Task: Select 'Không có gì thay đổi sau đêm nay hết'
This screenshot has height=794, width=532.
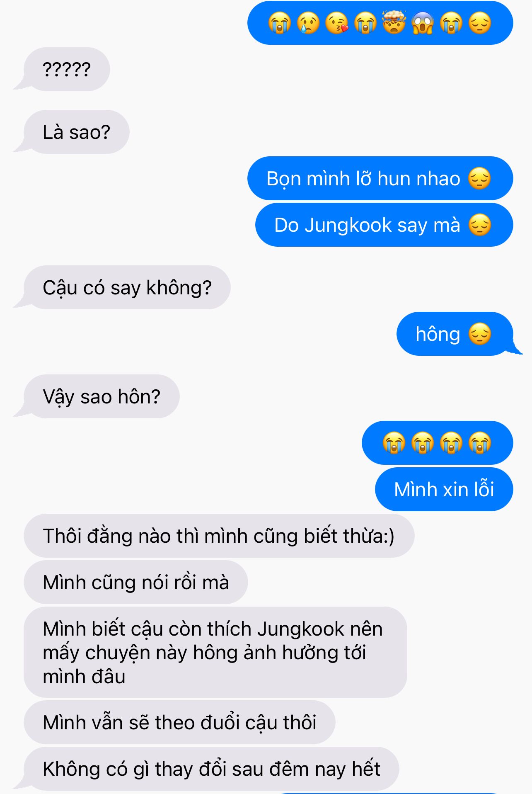Action: click(x=211, y=769)
